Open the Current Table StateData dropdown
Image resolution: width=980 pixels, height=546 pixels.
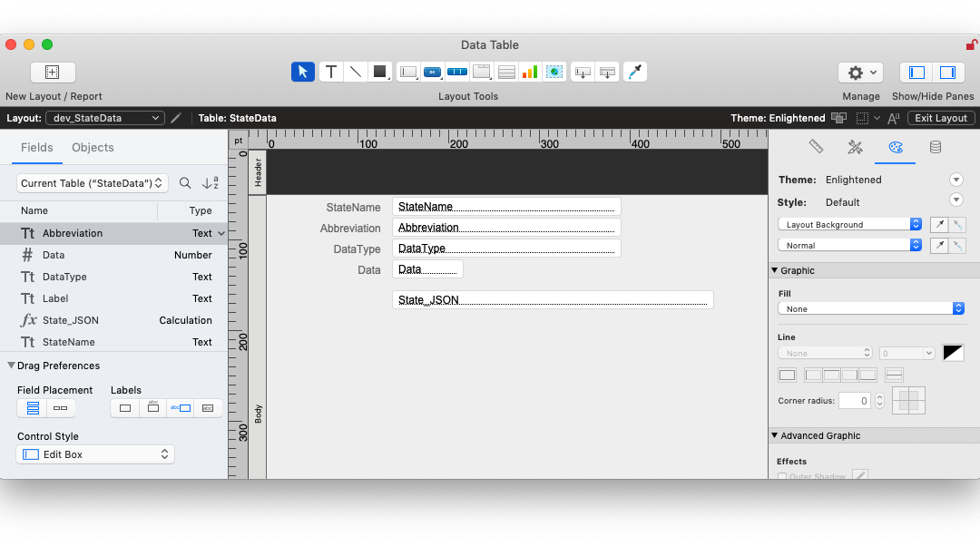(x=92, y=183)
